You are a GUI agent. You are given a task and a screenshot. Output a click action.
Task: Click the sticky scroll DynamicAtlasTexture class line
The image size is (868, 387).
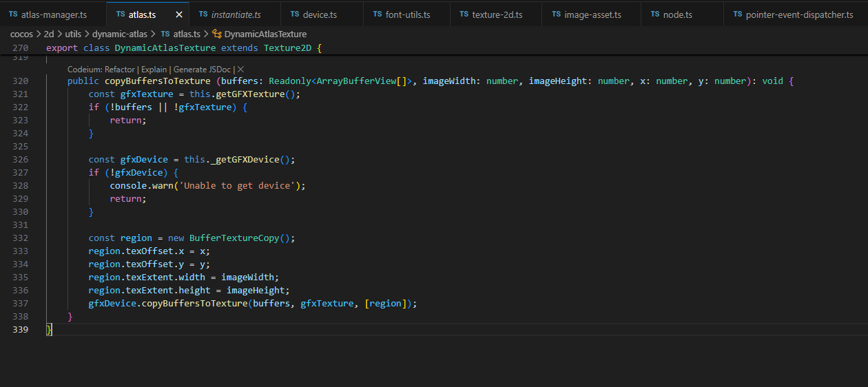[184, 48]
